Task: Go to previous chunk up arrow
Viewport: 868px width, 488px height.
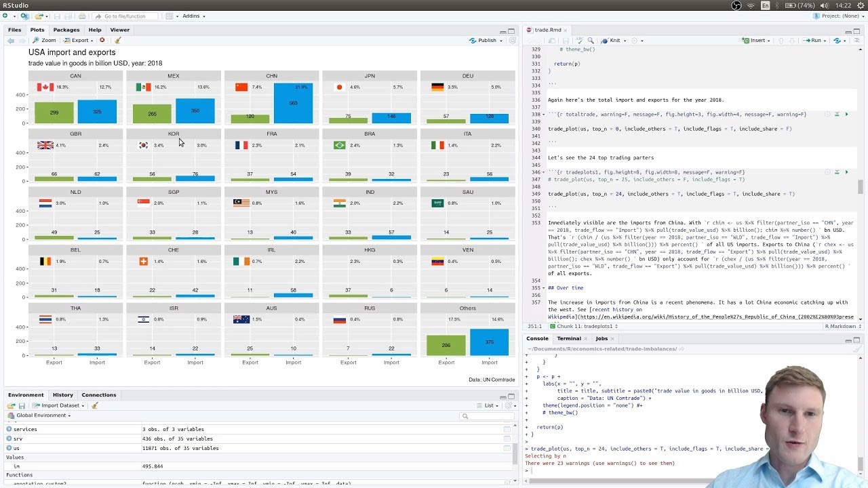Action: click(781, 41)
